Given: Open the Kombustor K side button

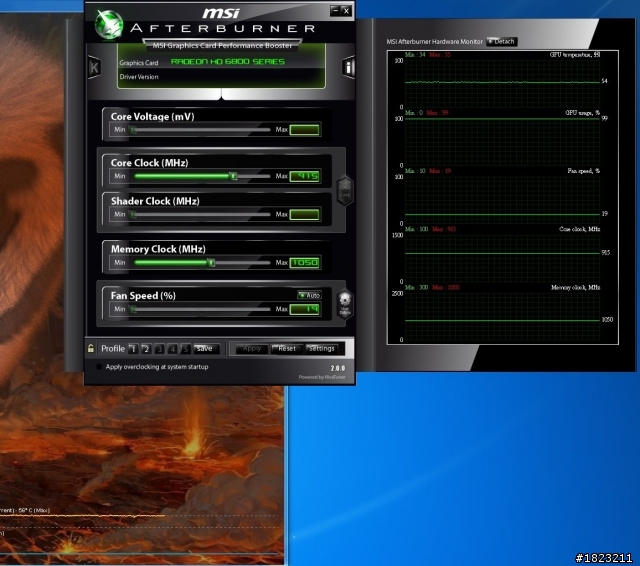Looking at the screenshot, I should pyautogui.click(x=94, y=67).
